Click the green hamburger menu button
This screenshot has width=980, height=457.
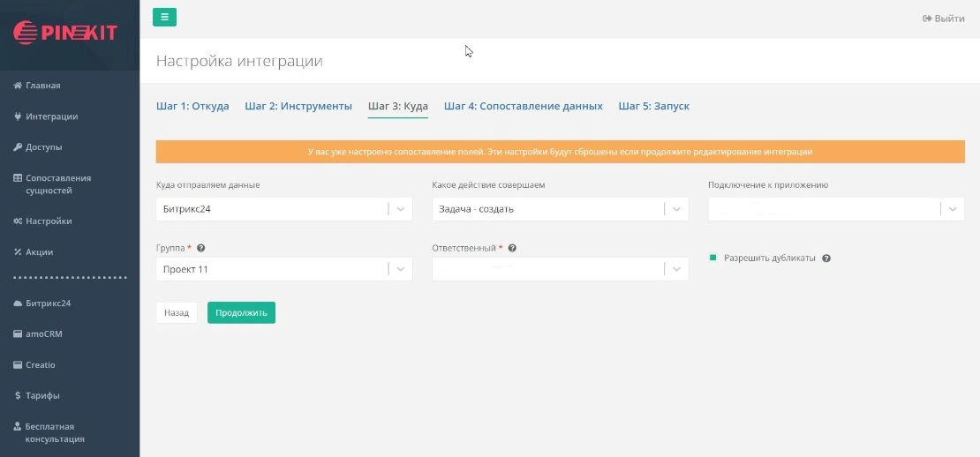(x=164, y=17)
